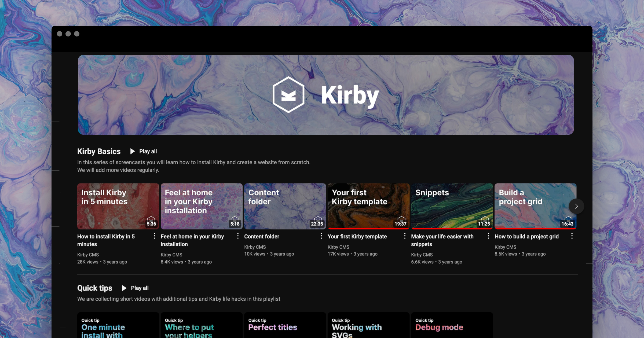Open the Perfect titles quick tip thumbnail
644x338 pixels.
(x=285, y=325)
